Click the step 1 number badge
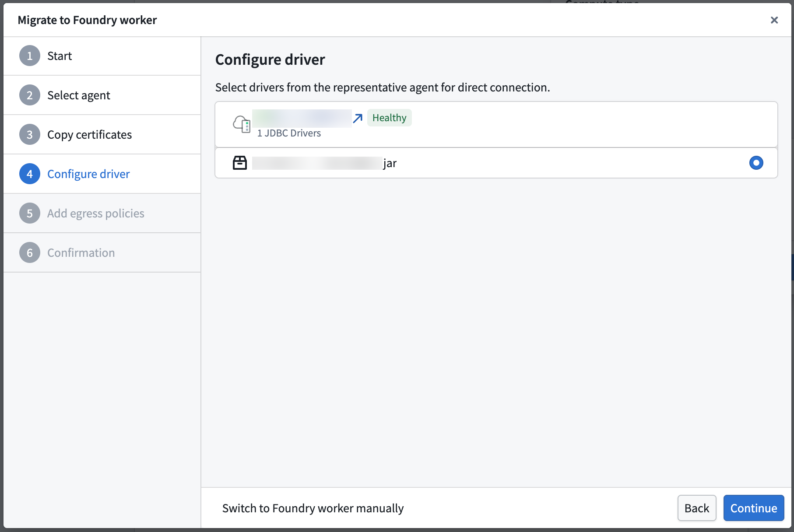Viewport: 794px width, 532px height. [30, 56]
